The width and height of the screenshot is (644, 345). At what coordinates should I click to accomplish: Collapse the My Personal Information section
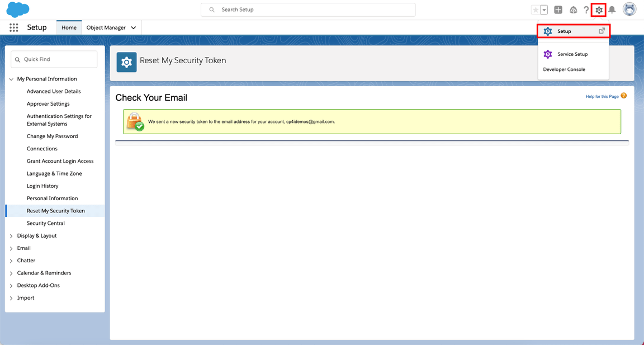pos(12,79)
